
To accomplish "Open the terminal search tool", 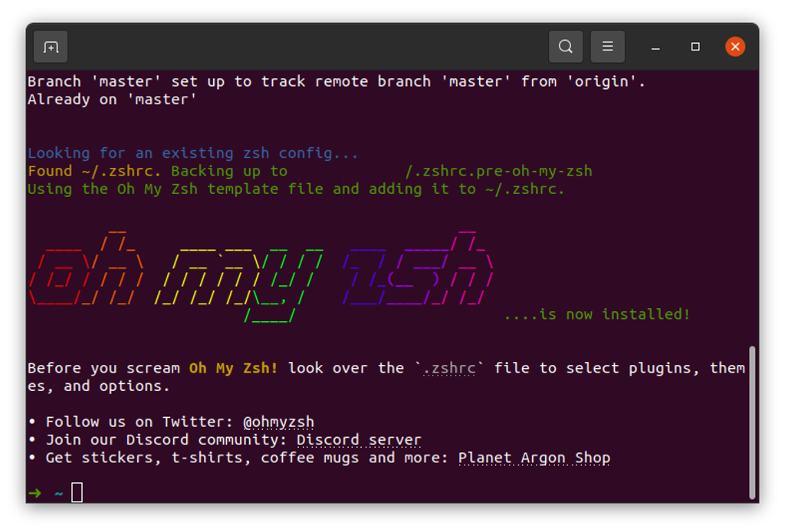I will pyautogui.click(x=566, y=47).
